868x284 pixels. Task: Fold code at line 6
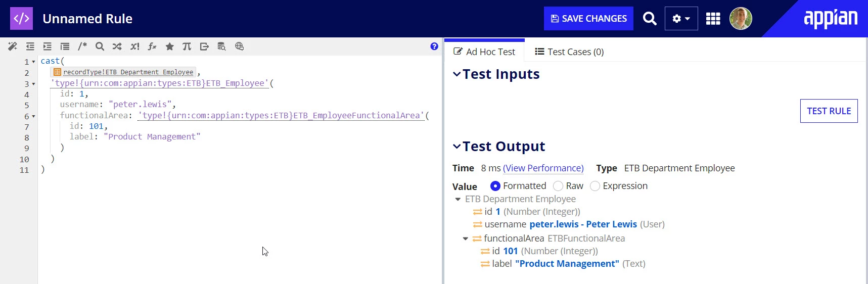coord(34,116)
